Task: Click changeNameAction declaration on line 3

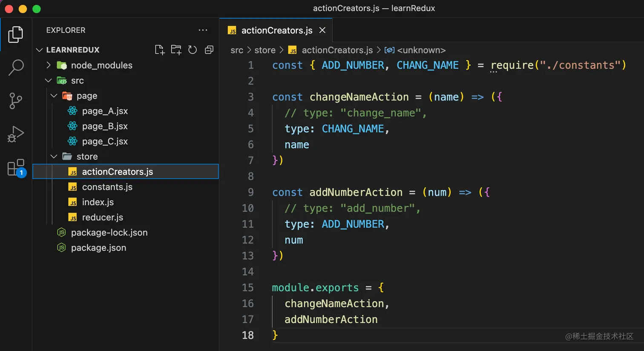Action: coord(359,97)
